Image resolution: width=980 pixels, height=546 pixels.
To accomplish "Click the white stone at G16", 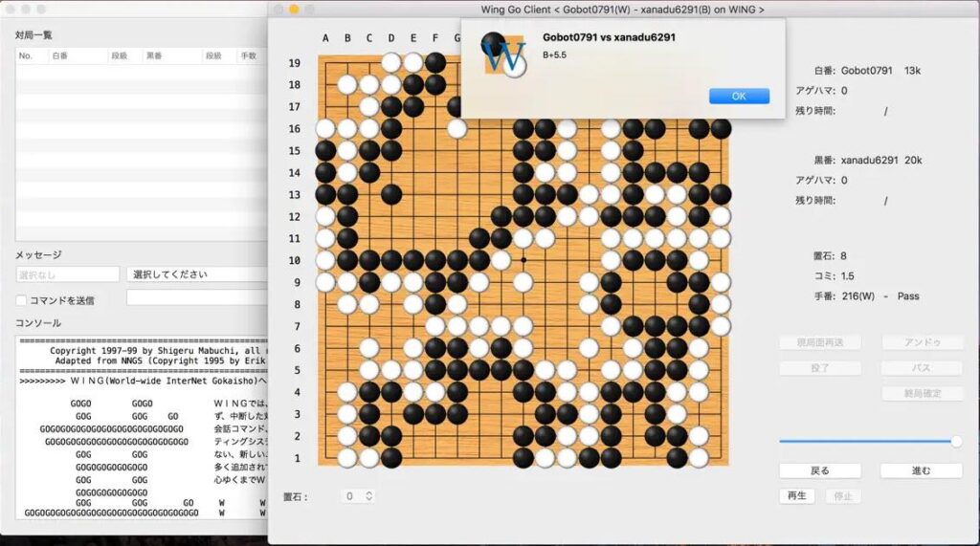I will [x=457, y=127].
